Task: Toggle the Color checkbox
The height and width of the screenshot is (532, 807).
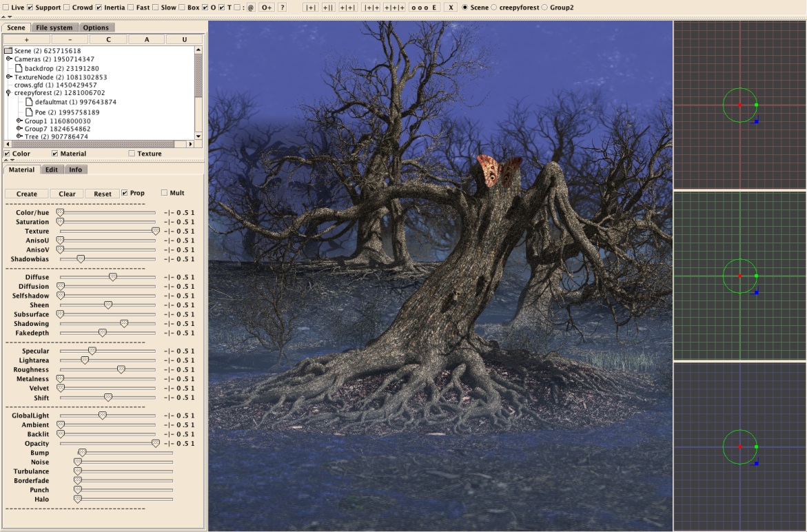Action: point(7,153)
